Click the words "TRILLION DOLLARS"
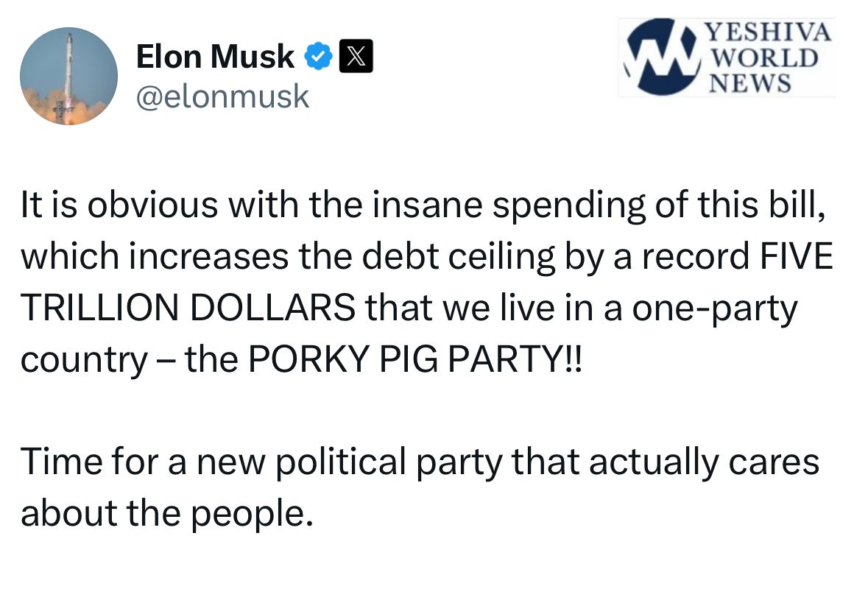The height and width of the screenshot is (589, 868). [x=188, y=308]
